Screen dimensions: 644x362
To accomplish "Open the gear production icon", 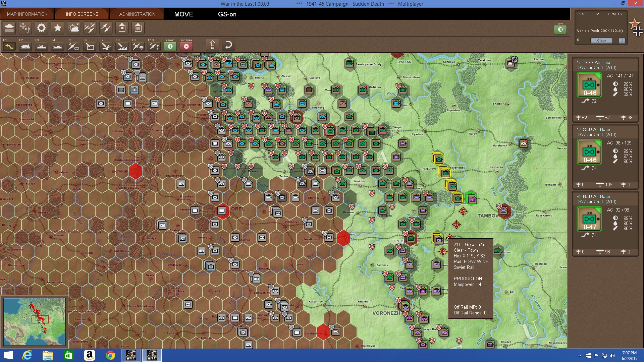I will 41,28.
